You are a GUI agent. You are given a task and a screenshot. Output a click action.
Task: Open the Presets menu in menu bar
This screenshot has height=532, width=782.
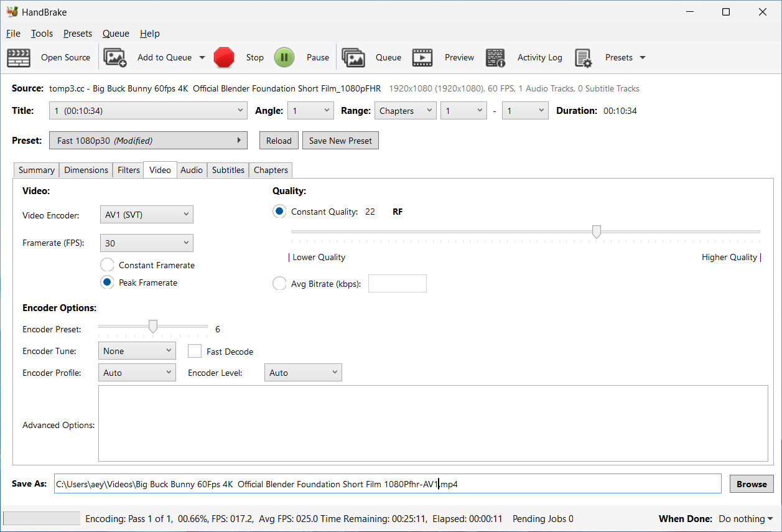click(x=78, y=34)
